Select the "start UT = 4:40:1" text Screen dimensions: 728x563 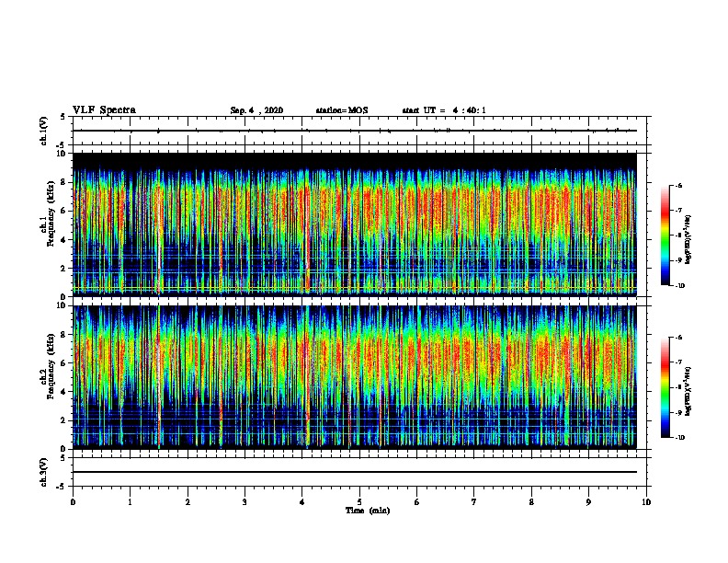(444, 110)
